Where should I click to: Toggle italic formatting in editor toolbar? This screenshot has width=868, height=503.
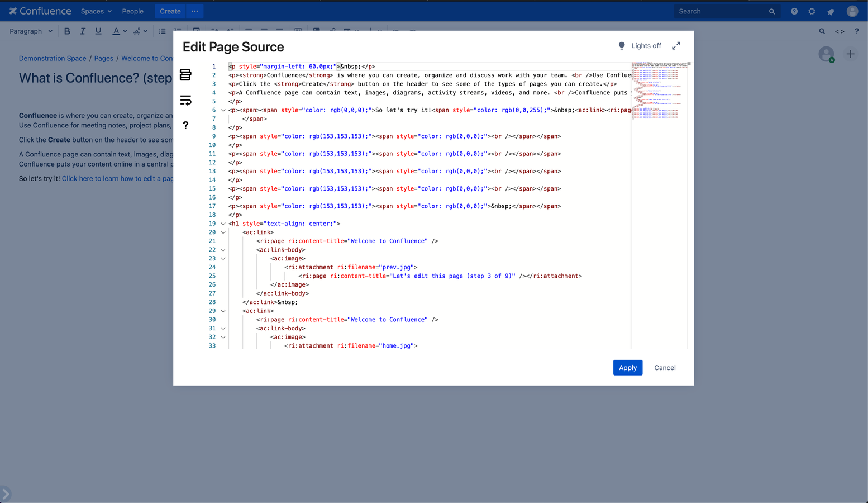[83, 31]
